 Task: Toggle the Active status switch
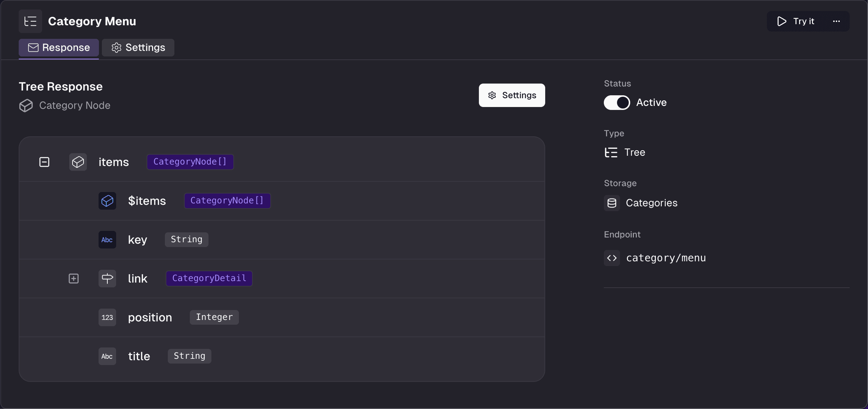click(x=617, y=103)
